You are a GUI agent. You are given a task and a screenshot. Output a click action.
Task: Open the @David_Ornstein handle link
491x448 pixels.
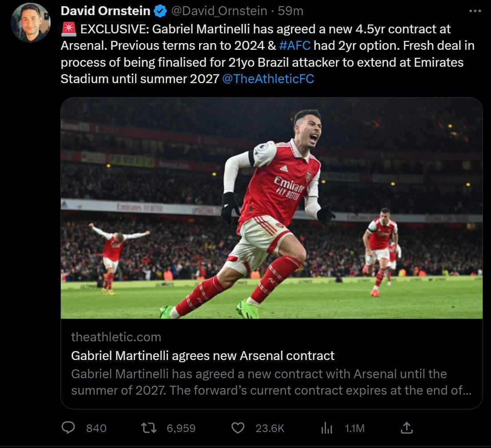pos(219,10)
